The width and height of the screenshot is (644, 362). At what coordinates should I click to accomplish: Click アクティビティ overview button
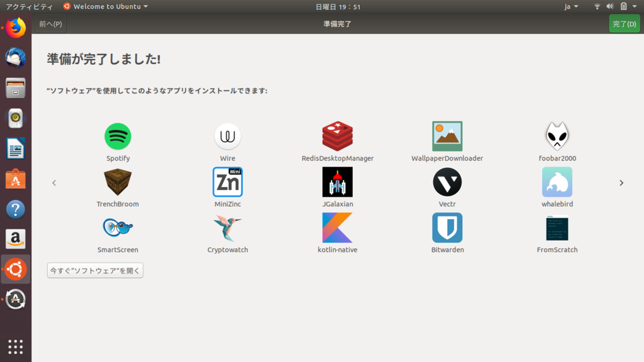[x=29, y=6]
